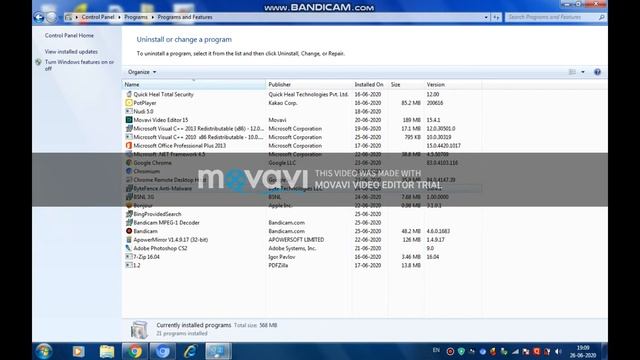This screenshot has height=360, width=640.
Task: Select the PotPlayer program entry
Action: coord(302,103)
